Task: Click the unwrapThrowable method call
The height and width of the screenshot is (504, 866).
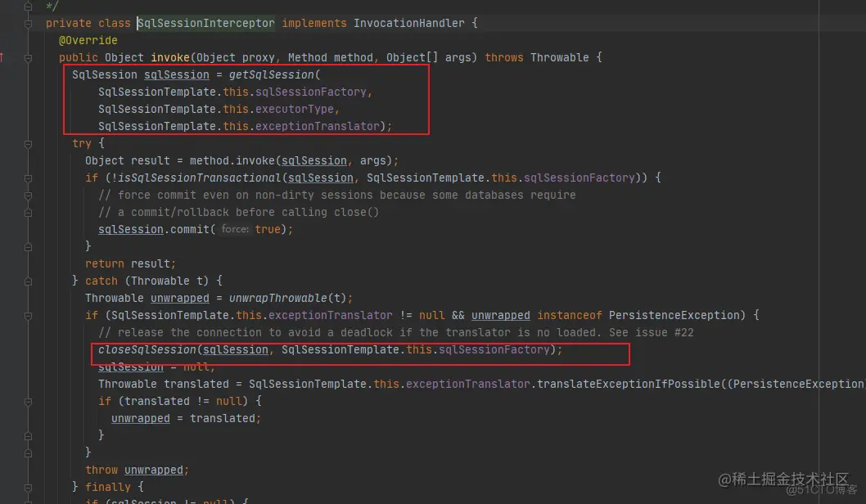Action: click(x=277, y=298)
